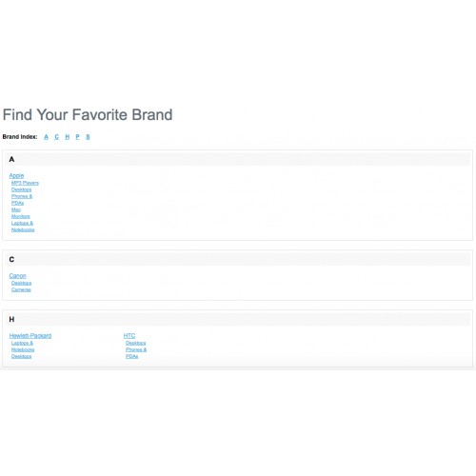Open the HTC brand page

[129, 336]
